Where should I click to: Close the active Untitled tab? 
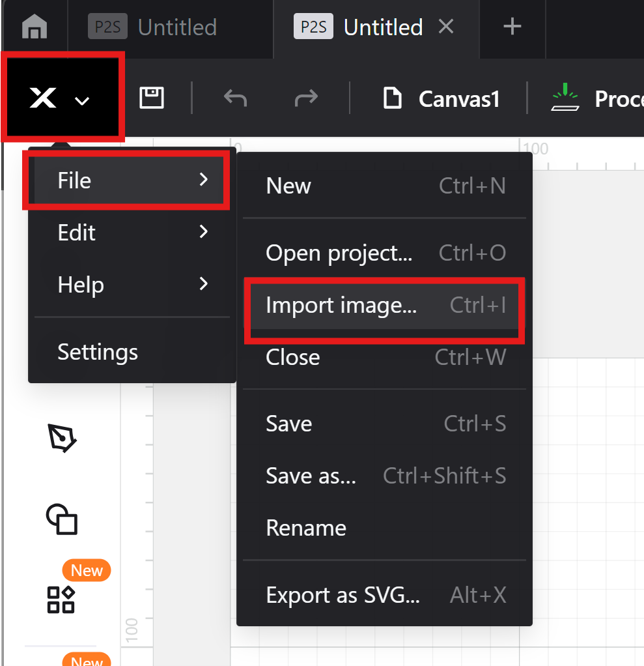coord(446,27)
